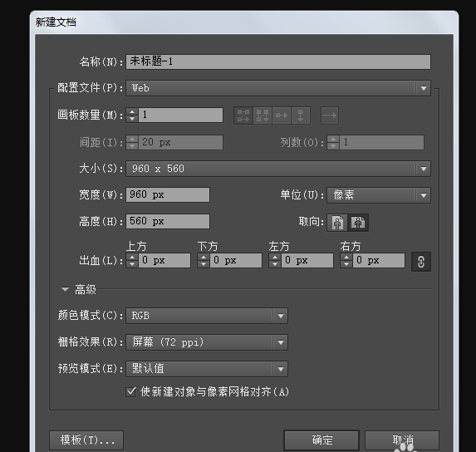Select the grid by row artboard layout icon
This screenshot has width=476, height=452.
click(243, 115)
